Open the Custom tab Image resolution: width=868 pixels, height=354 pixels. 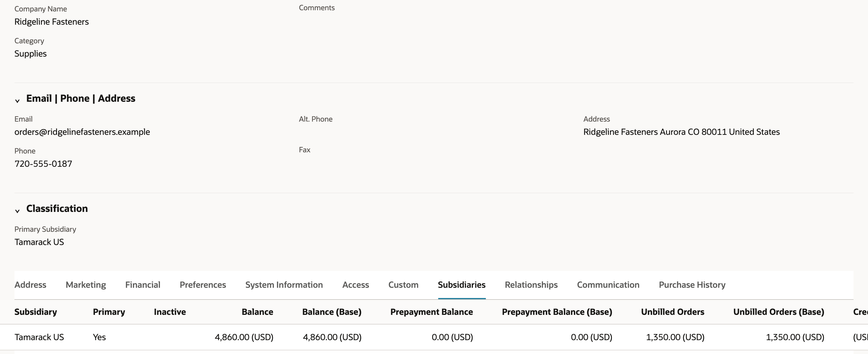click(x=403, y=285)
